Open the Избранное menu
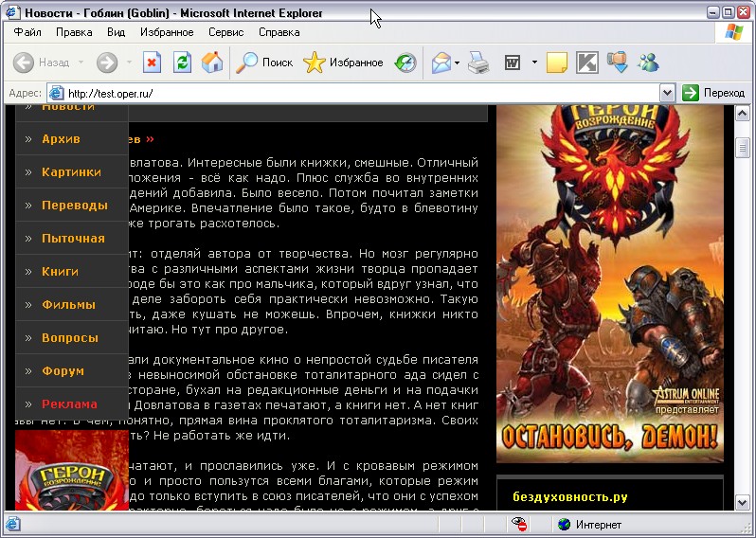The height and width of the screenshot is (538, 756). pos(167,32)
